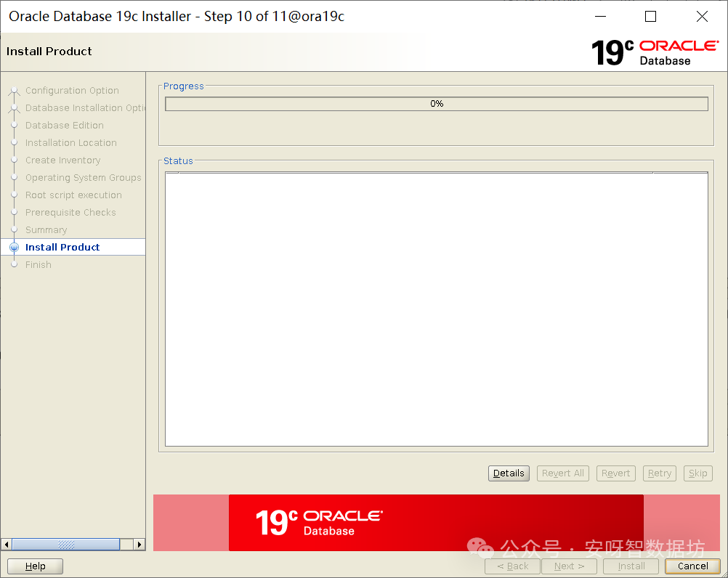The image size is (728, 578).
Task: Select Installation Location step
Action: 71,143
